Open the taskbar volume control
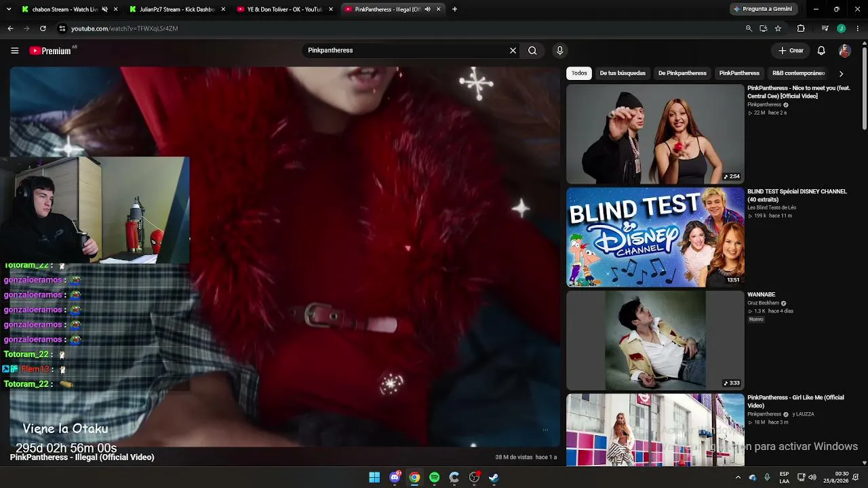Screen dimensions: 868x488 click(x=812, y=477)
